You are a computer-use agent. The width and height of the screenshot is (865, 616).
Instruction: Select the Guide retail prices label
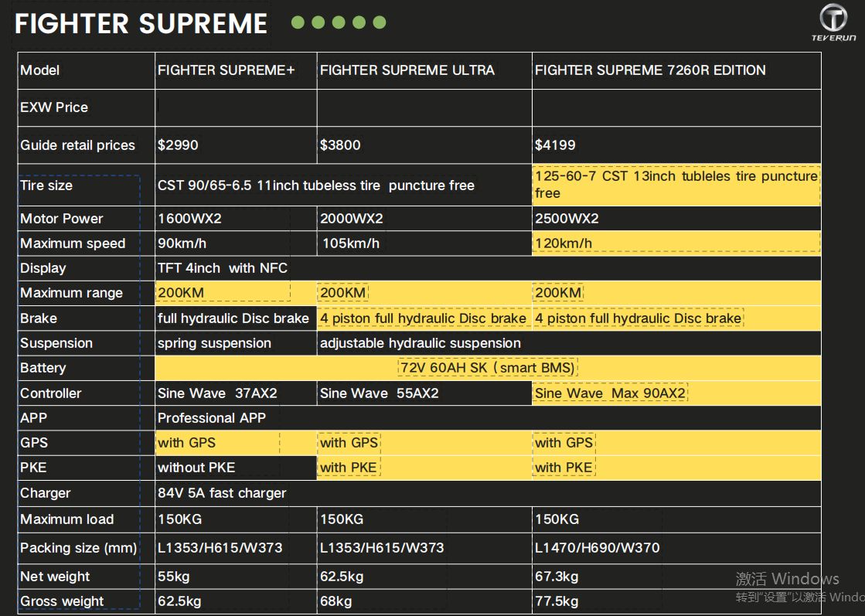(x=78, y=145)
